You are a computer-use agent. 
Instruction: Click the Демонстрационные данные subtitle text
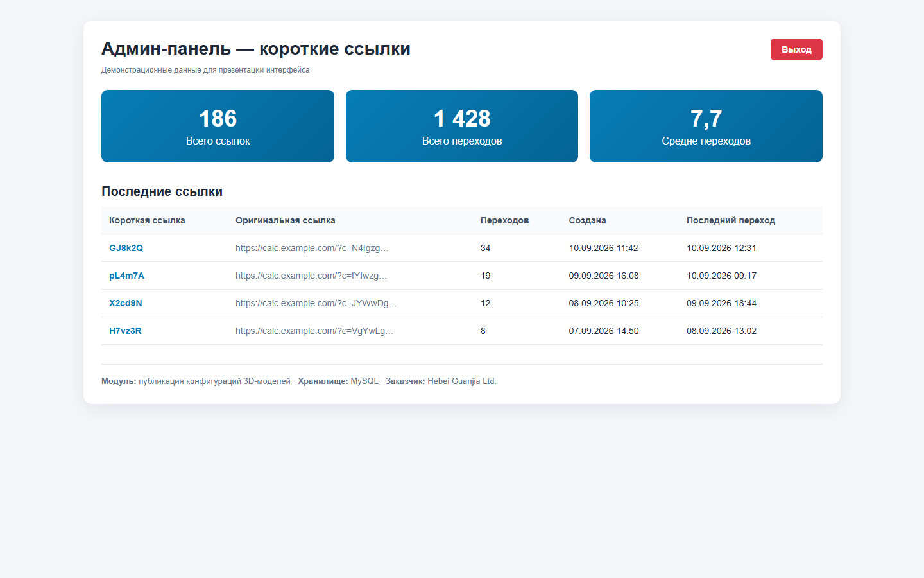click(x=205, y=70)
